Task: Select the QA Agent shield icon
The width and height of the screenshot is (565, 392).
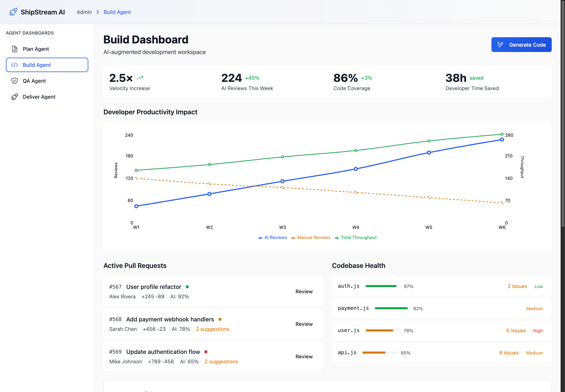Action: coord(15,81)
